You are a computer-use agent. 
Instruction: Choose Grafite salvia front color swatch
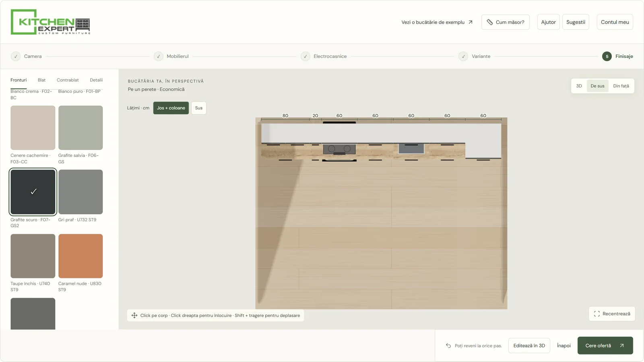[x=80, y=128]
